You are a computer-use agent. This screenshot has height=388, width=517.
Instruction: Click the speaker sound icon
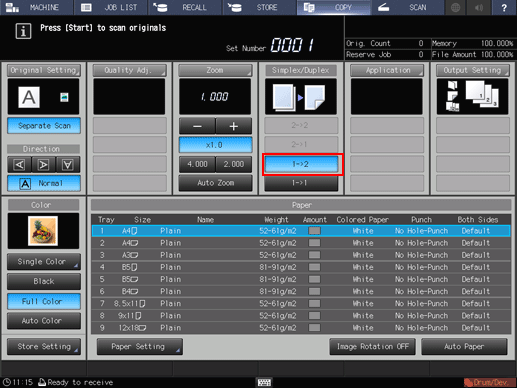click(x=479, y=7)
